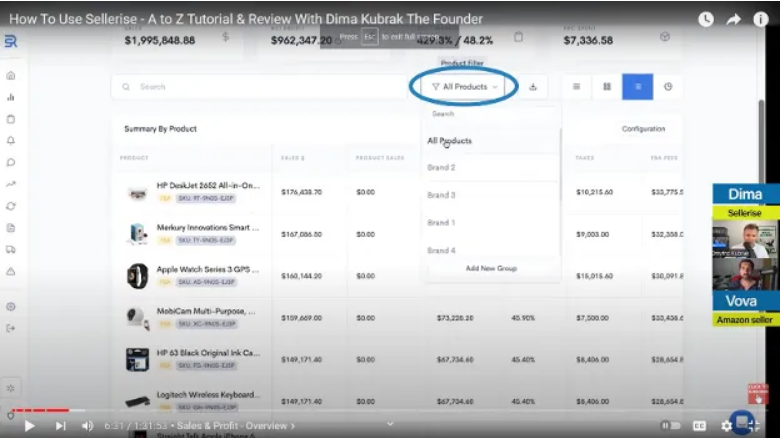Open the bell notifications sidebar icon
The image size is (780, 438).
11,140
